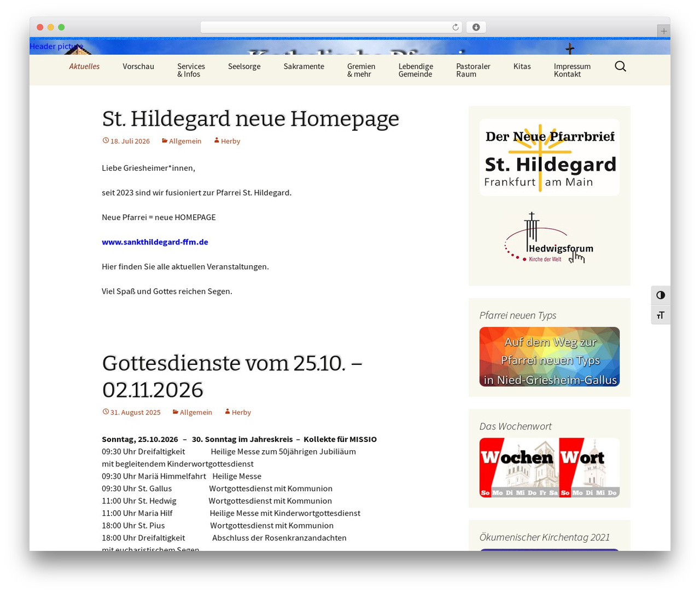Screen dimensions: 700x593
Task: Open the Kitas menu item
Action: point(522,67)
